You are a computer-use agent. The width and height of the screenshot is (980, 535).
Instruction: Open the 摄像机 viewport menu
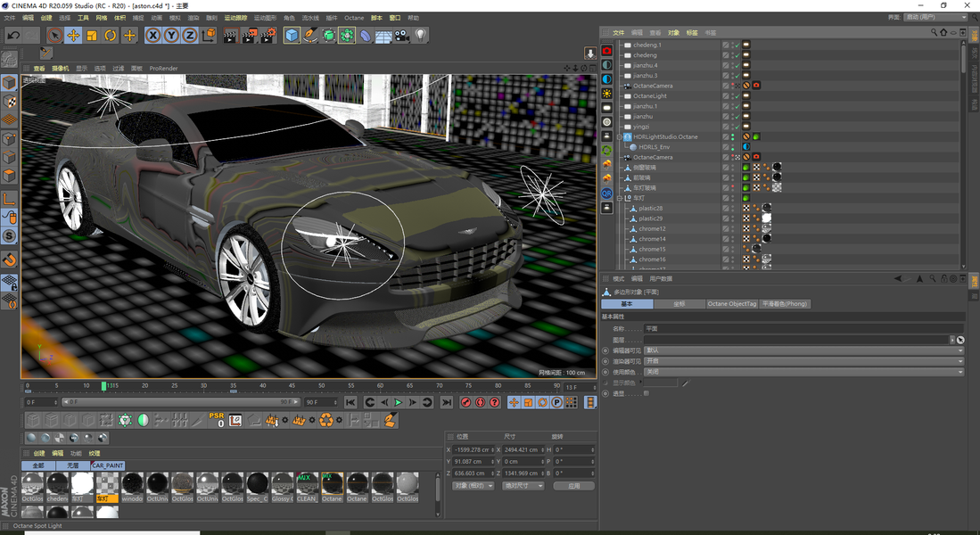[x=60, y=68]
